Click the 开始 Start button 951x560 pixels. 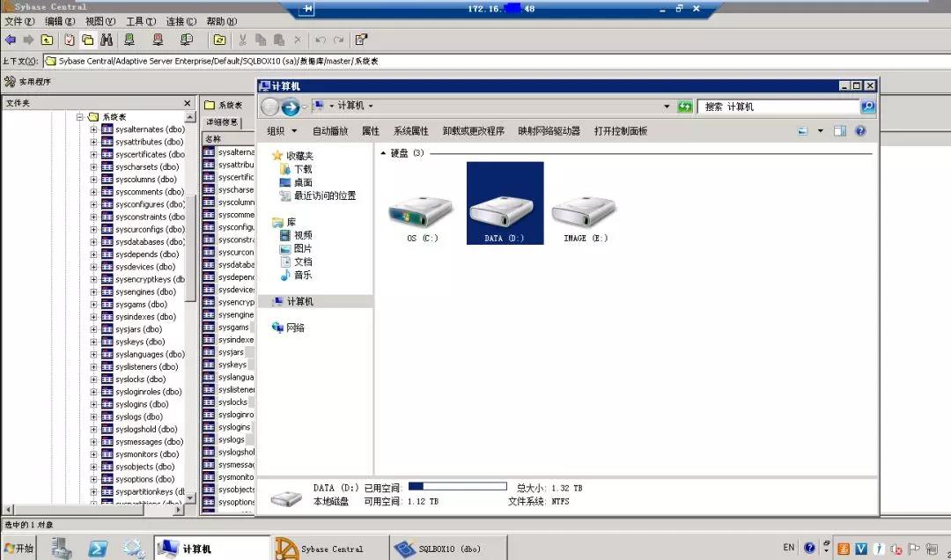click(18, 549)
